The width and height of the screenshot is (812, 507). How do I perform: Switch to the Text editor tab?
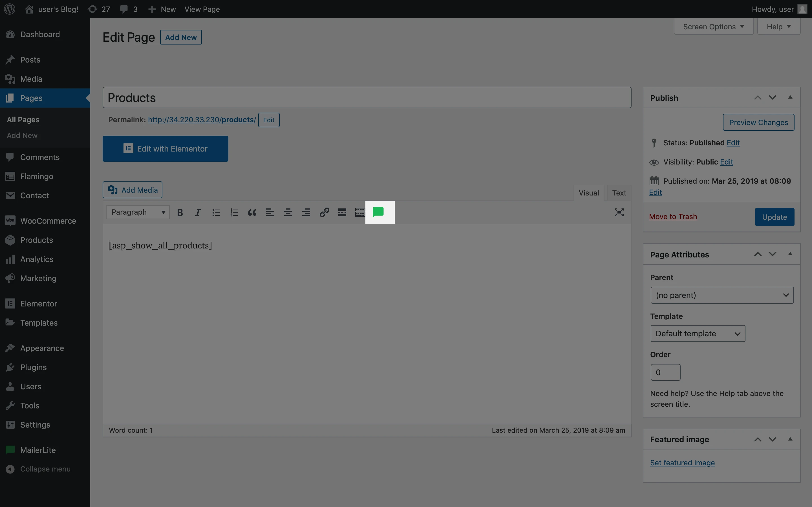coord(619,193)
